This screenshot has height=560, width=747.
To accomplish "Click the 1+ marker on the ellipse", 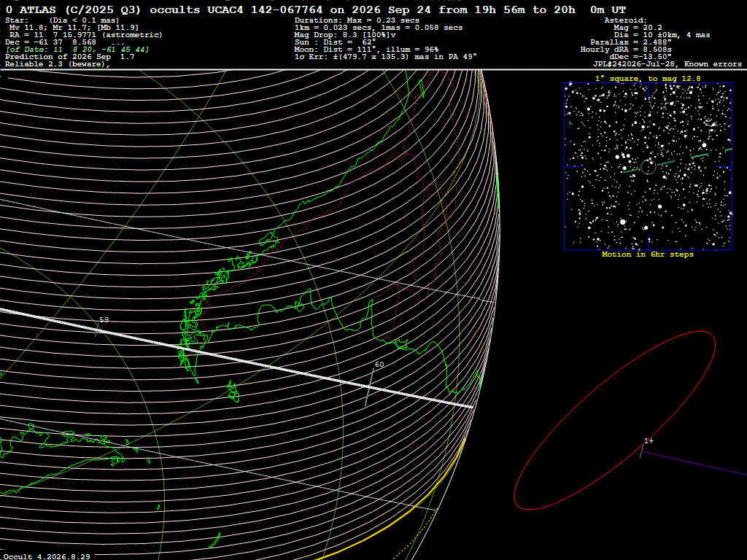I will click(x=649, y=441).
